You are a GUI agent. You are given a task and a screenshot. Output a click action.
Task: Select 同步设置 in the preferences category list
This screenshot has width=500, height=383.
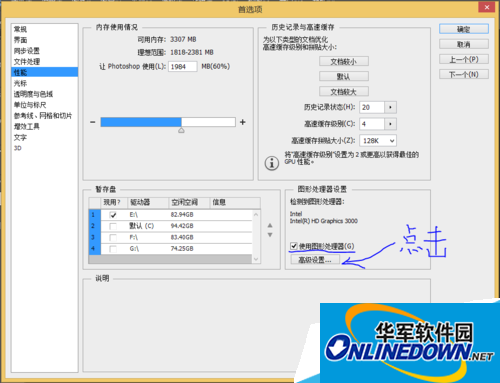(x=27, y=51)
